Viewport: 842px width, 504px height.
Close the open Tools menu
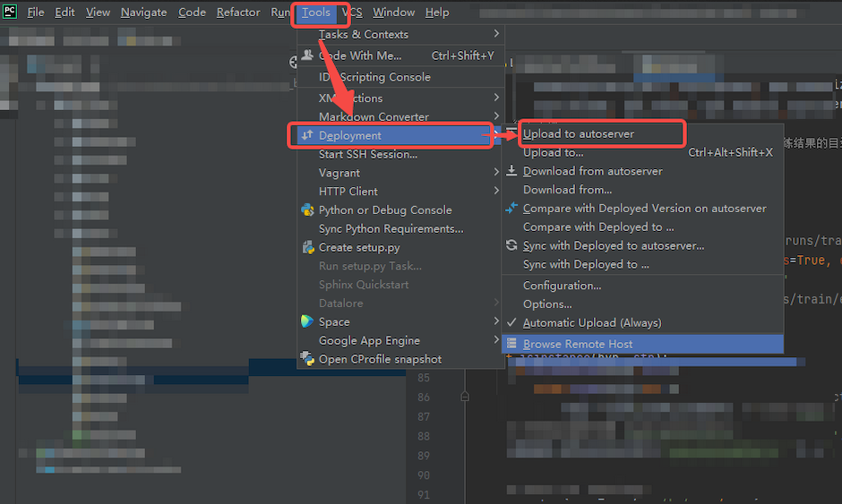[315, 12]
